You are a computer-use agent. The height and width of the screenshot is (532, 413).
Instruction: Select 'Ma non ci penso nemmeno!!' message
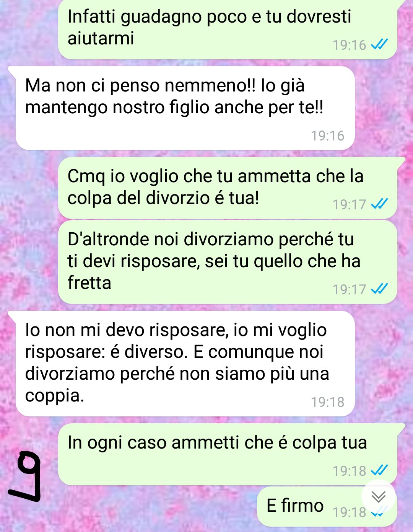tap(185, 108)
